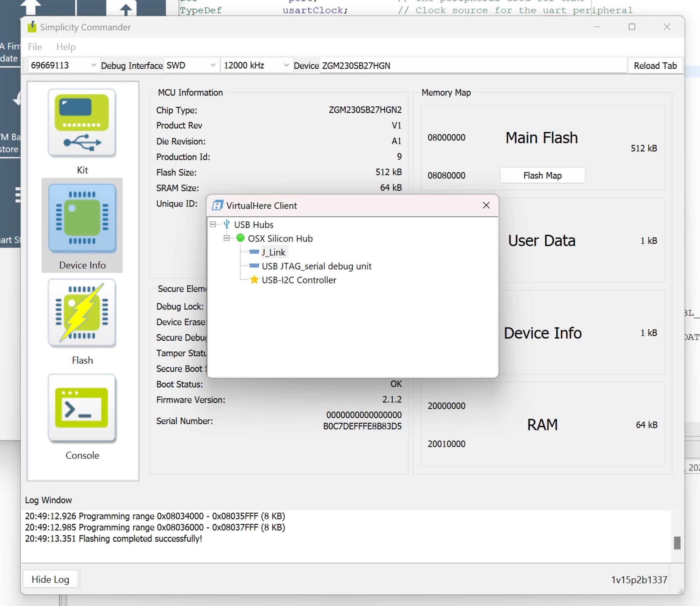This screenshot has height=606, width=700.
Task: Click the Product Rev V1 value
Action: (x=397, y=125)
